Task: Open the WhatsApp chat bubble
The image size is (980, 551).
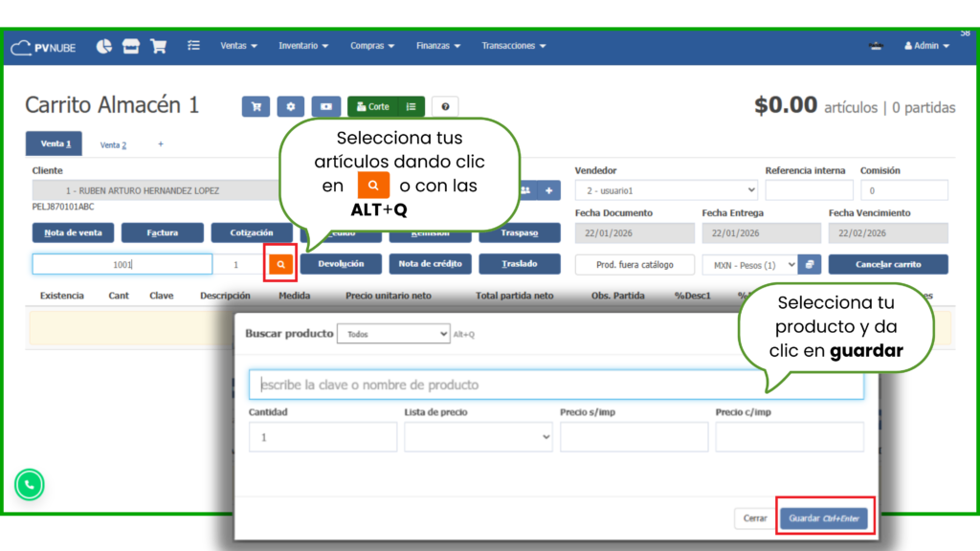Action: click(29, 485)
